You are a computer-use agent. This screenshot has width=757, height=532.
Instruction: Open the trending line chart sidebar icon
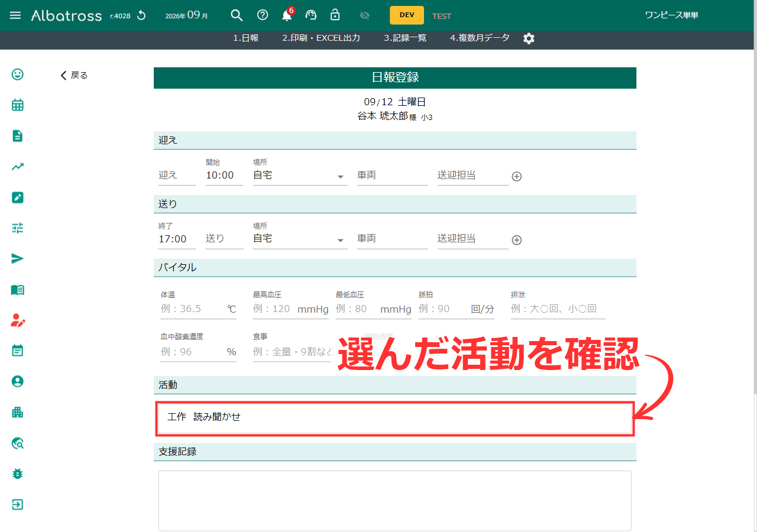pos(18,167)
